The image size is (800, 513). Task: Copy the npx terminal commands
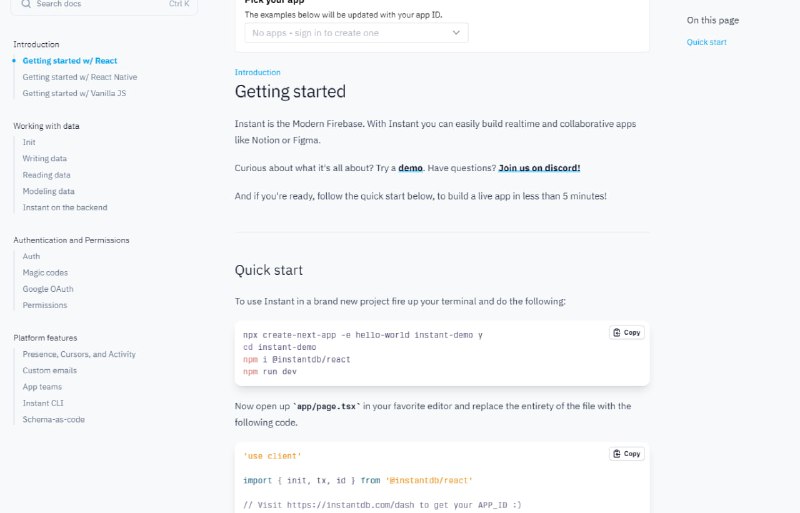click(x=627, y=332)
